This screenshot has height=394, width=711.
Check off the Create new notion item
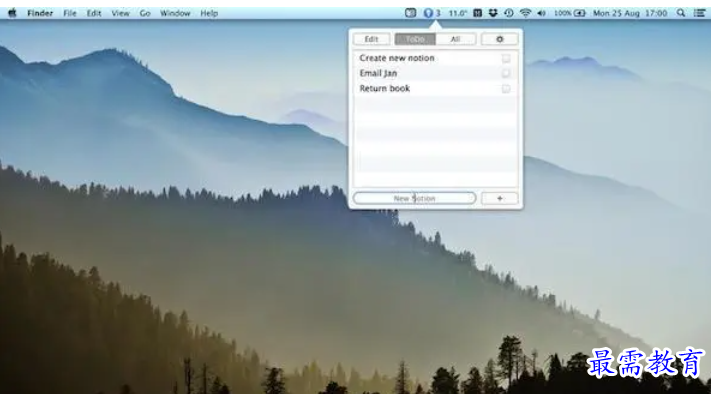point(506,58)
